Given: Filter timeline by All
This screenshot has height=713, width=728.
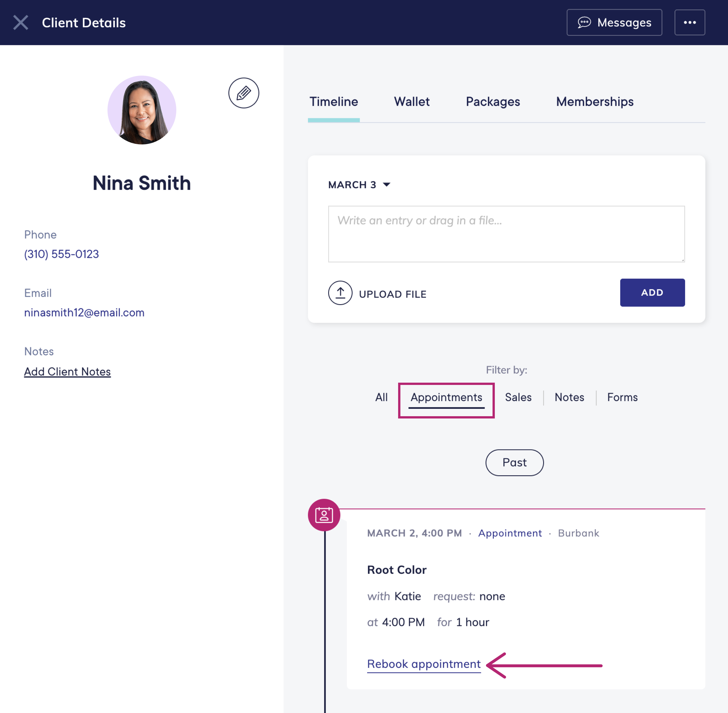Looking at the screenshot, I should (381, 397).
